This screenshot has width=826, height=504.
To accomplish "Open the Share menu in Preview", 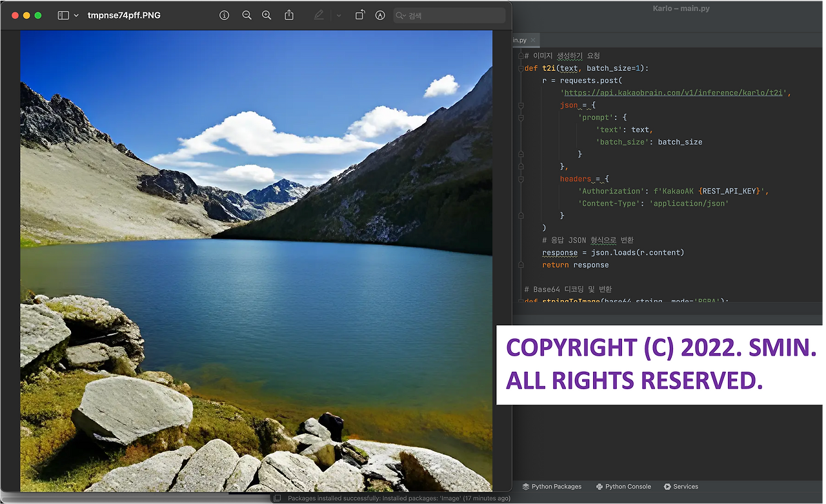I will click(x=289, y=15).
